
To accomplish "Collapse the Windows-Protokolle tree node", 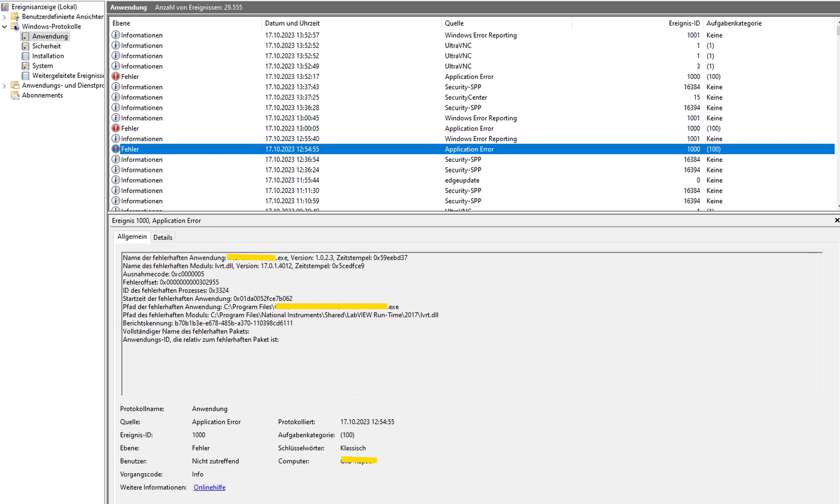I will click(4, 27).
